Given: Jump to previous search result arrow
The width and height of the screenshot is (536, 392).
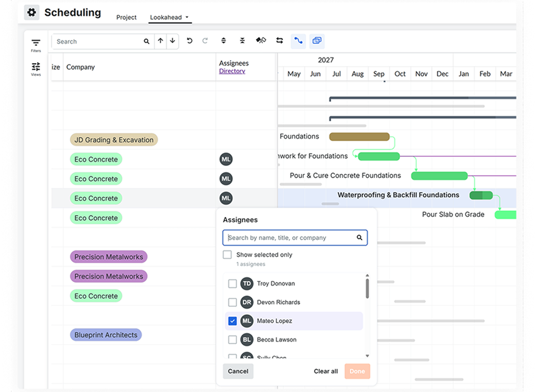Looking at the screenshot, I should [160, 41].
